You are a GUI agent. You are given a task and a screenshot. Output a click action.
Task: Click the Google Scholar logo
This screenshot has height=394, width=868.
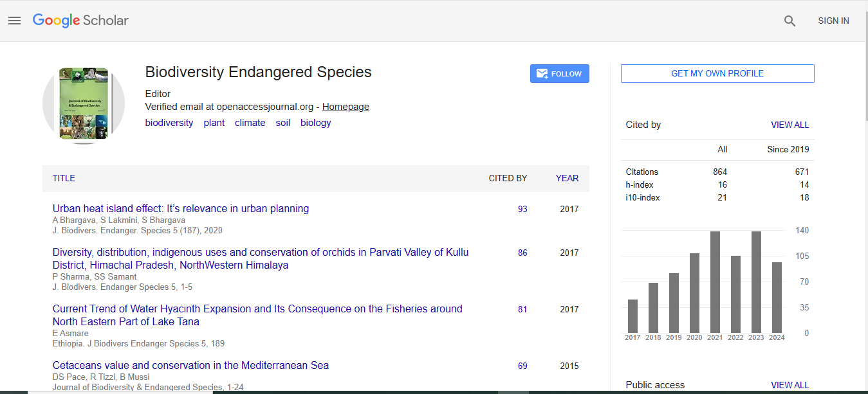[80, 21]
